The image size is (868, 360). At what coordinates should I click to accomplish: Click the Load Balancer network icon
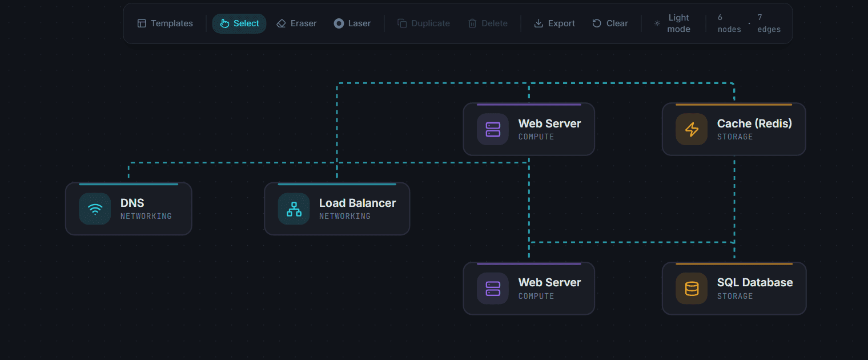(x=294, y=209)
